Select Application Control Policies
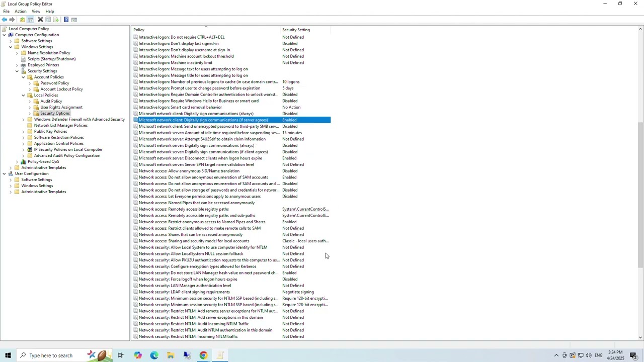 pyautogui.click(x=58, y=143)
